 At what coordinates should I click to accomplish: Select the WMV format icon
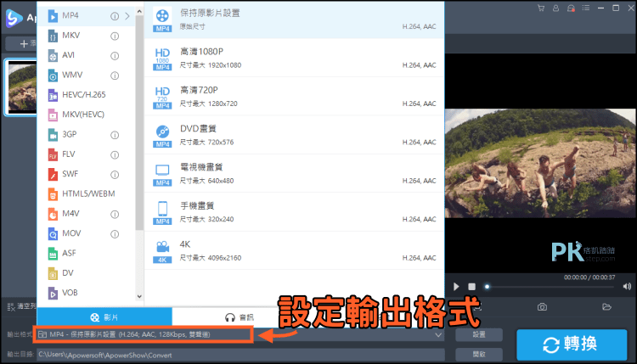click(53, 76)
